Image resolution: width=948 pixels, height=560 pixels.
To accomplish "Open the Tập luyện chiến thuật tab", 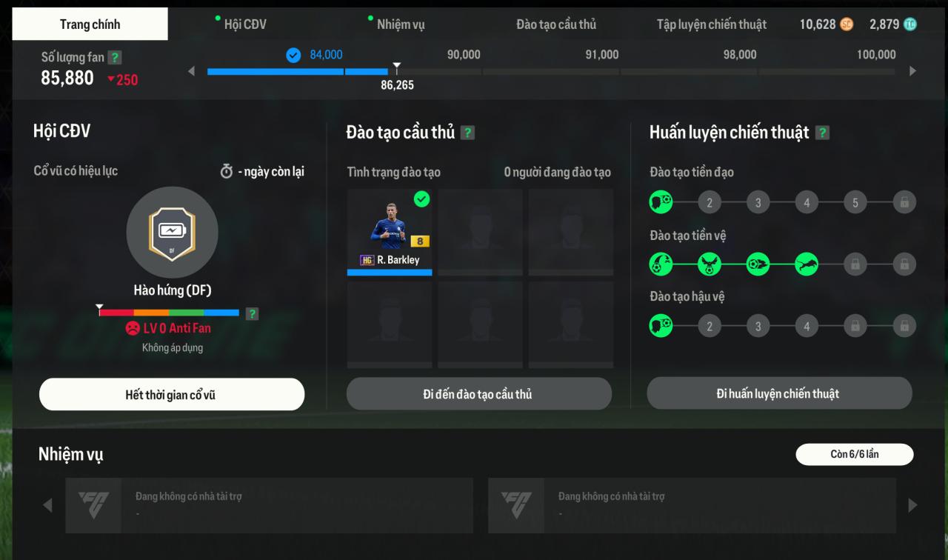I will [711, 24].
